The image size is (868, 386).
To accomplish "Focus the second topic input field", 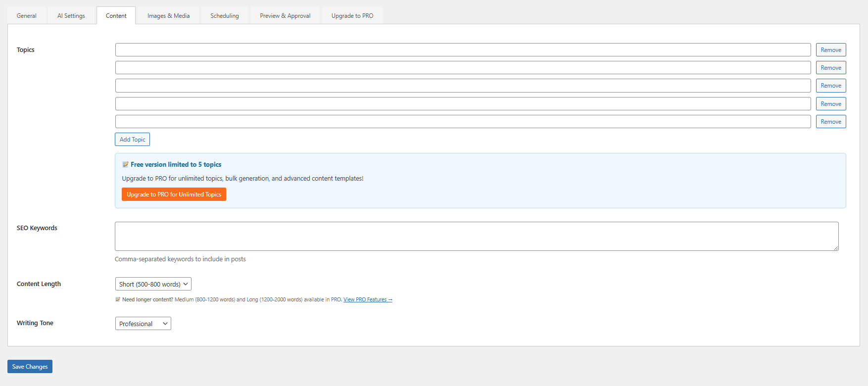I will pyautogui.click(x=463, y=68).
